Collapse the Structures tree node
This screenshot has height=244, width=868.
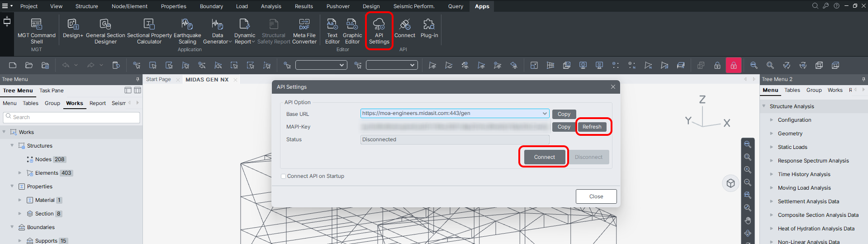(x=12, y=146)
